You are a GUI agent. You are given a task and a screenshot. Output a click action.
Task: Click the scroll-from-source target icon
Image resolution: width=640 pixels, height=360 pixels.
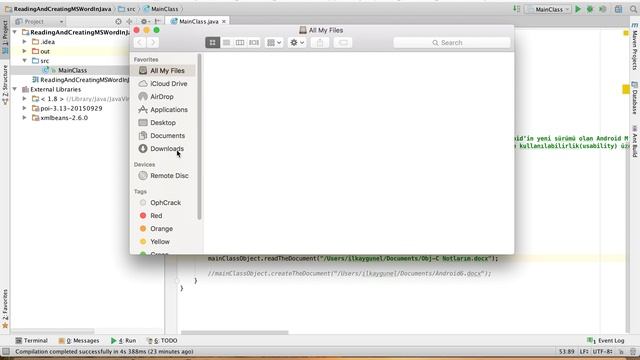[118, 21]
